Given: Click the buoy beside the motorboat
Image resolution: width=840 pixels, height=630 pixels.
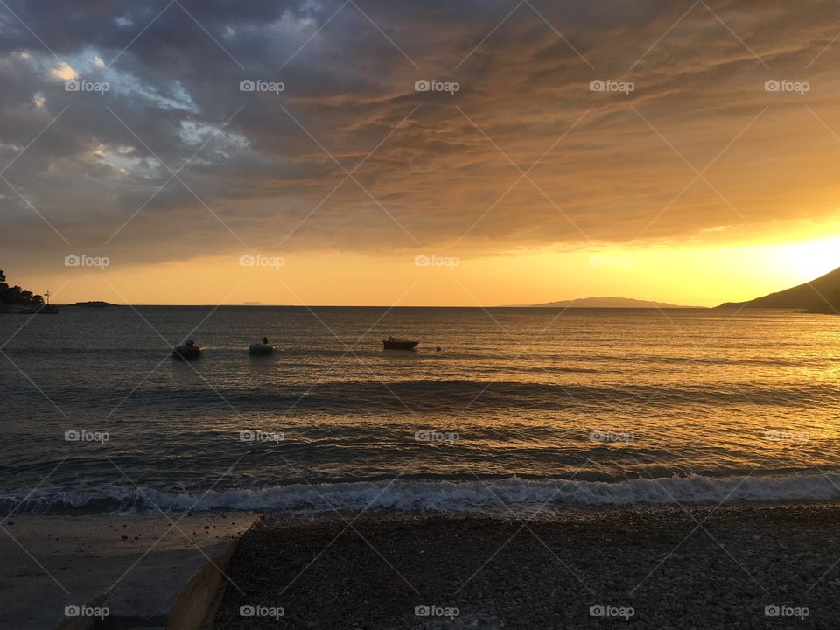Looking at the screenshot, I should pyautogui.click(x=436, y=350).
